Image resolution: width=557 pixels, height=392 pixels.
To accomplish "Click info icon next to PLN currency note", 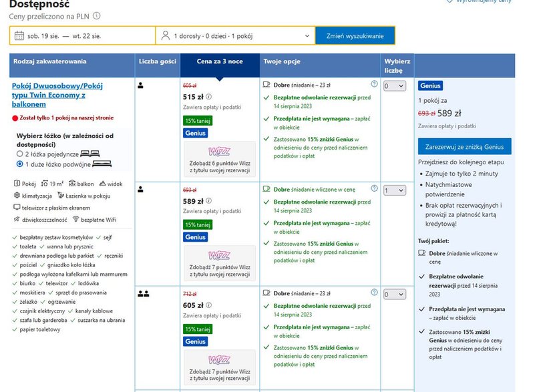I will click(98, 15).
